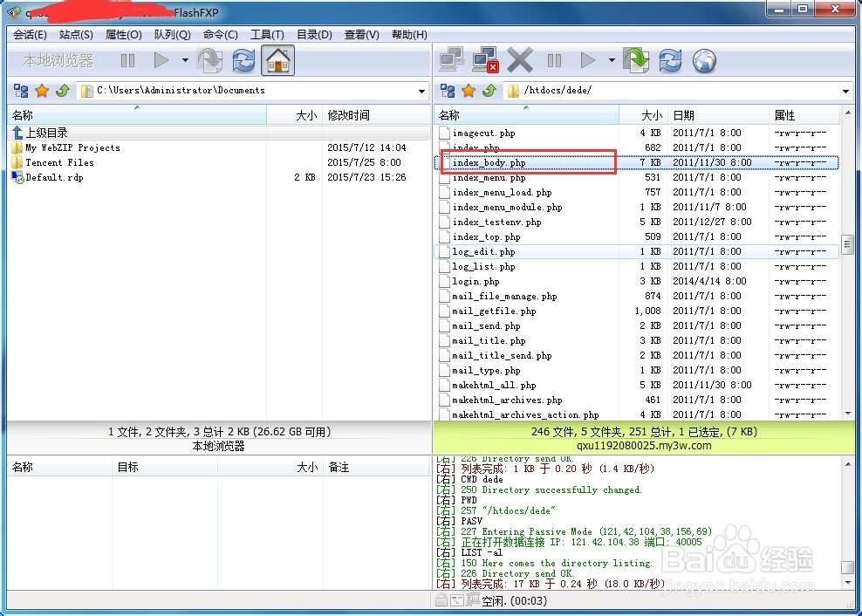Click the remote file list scrollbar thumb
The height and width of the screenshot is (616, 862).
click(x=847, y=243)
